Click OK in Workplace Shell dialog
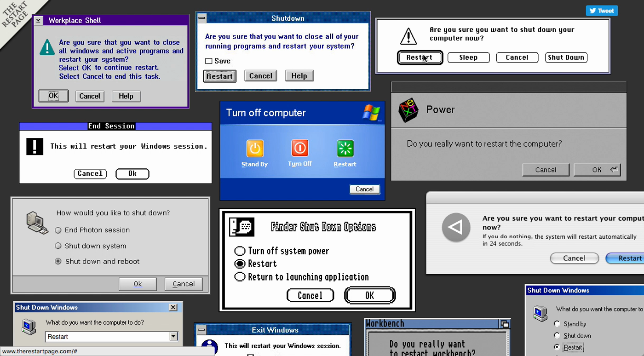Viewport: 644px width, 356px height. (53, 96)
